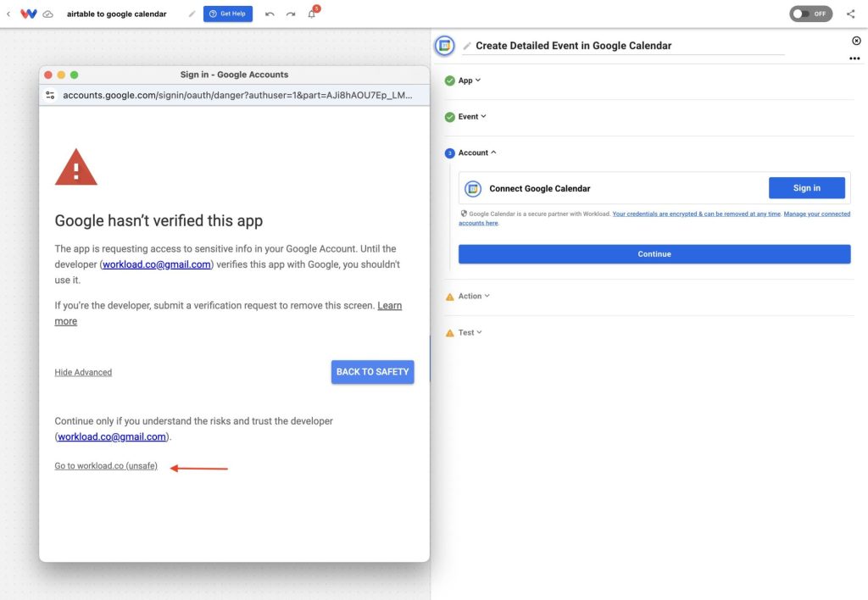Expand the App section
The image size is (868, 600).
(x=470, y=81)
